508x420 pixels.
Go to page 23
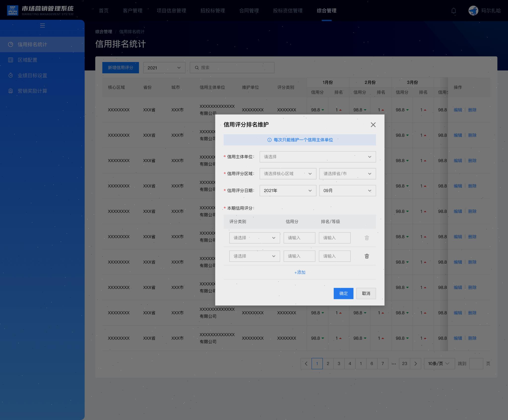click(405, 364)
